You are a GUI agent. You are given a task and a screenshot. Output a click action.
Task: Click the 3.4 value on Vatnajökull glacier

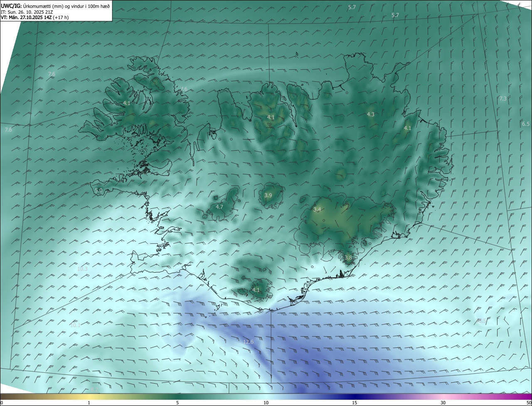point(317,209)
